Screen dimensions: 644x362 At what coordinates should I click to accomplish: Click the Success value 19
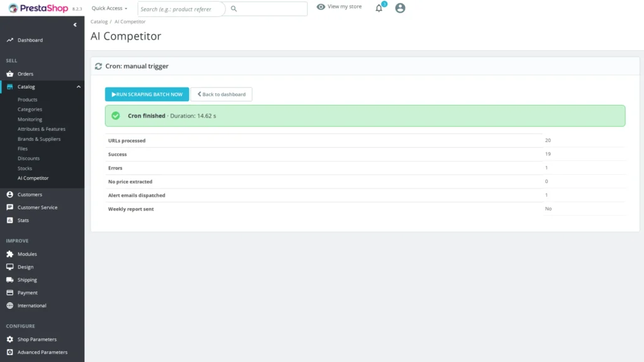tap(548, 154)
